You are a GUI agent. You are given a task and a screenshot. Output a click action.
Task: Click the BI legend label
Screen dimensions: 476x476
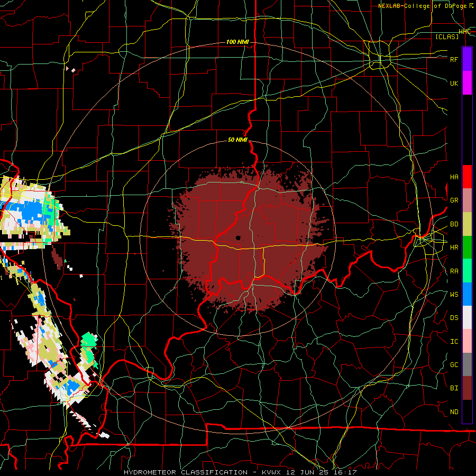tap(454, 388)
